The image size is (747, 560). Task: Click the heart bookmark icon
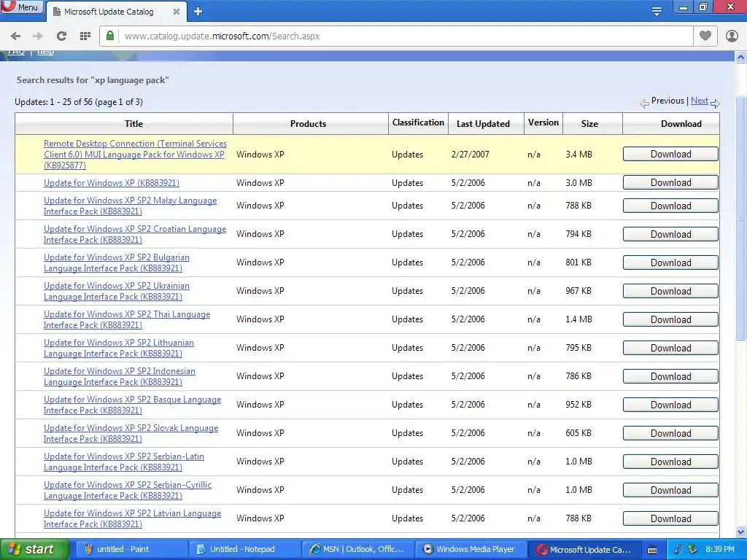click(x=705, y=36)
